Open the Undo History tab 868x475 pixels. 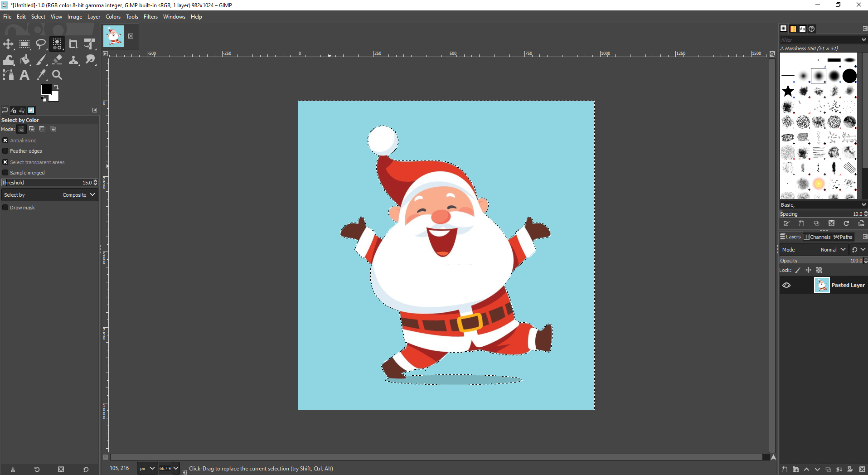[x=22, y=110]
